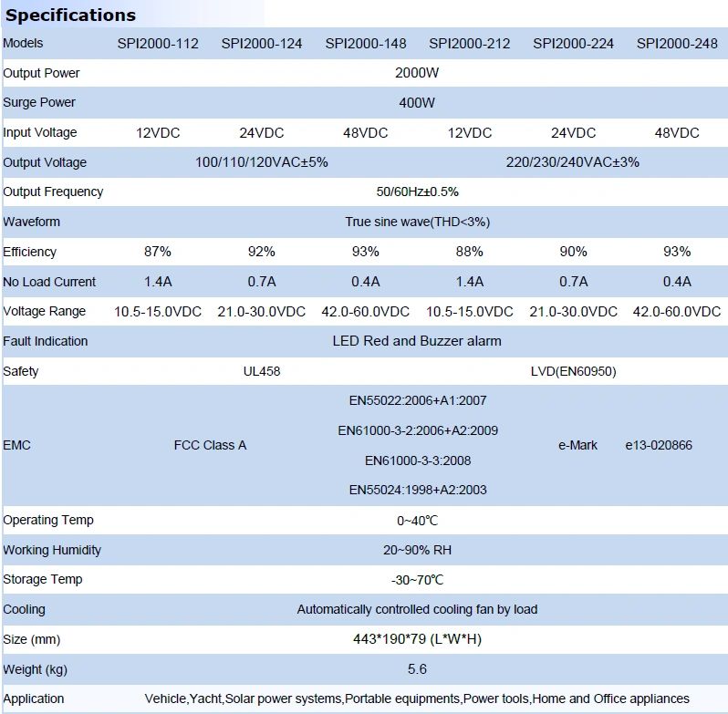The image size is (728, 714).
Task: Select the FCC Class A cell
Action: coord(210,445)
